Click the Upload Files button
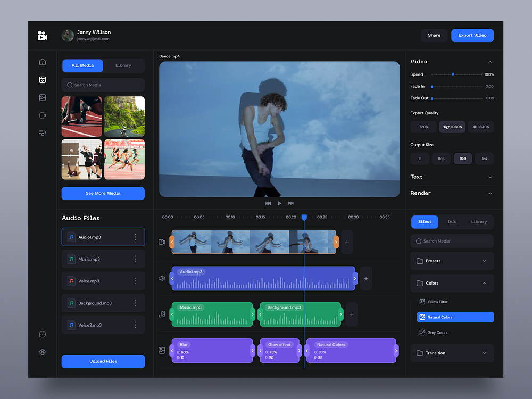The width and height of the screenshot is (532, 399). pyautogui.click(x=103, y=361)
